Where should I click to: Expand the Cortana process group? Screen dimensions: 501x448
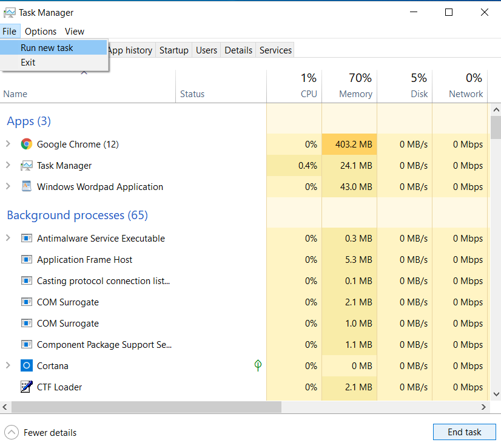[8, 365]
